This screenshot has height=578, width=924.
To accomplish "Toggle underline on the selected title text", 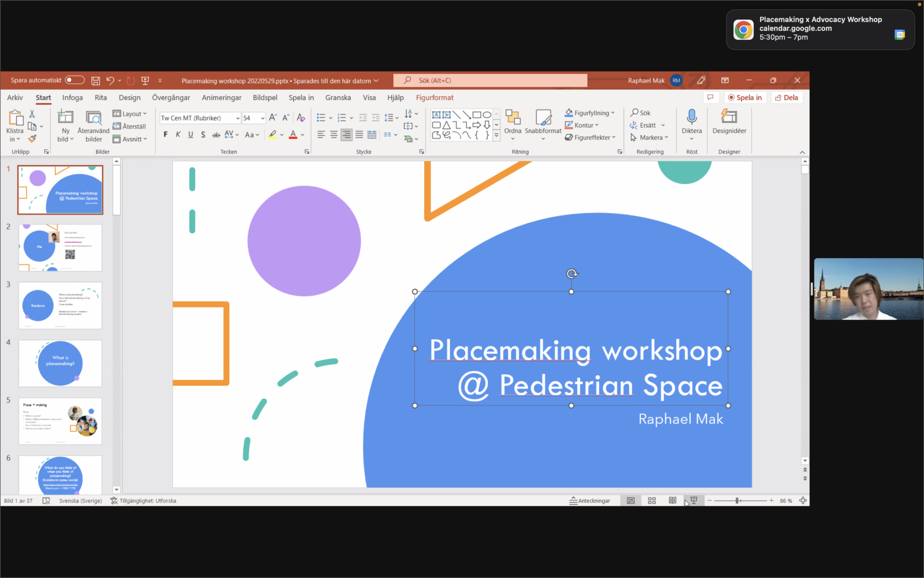I will tap(190, 134).
